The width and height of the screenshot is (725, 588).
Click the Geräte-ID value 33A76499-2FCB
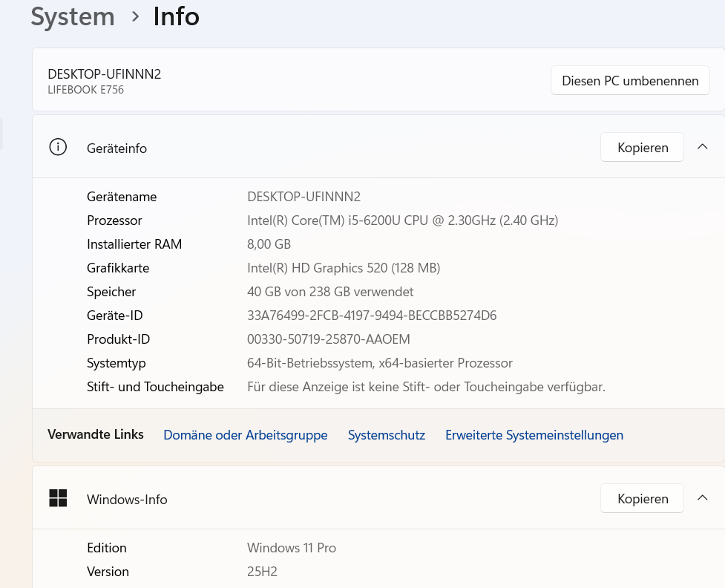[x=372, y=316]
